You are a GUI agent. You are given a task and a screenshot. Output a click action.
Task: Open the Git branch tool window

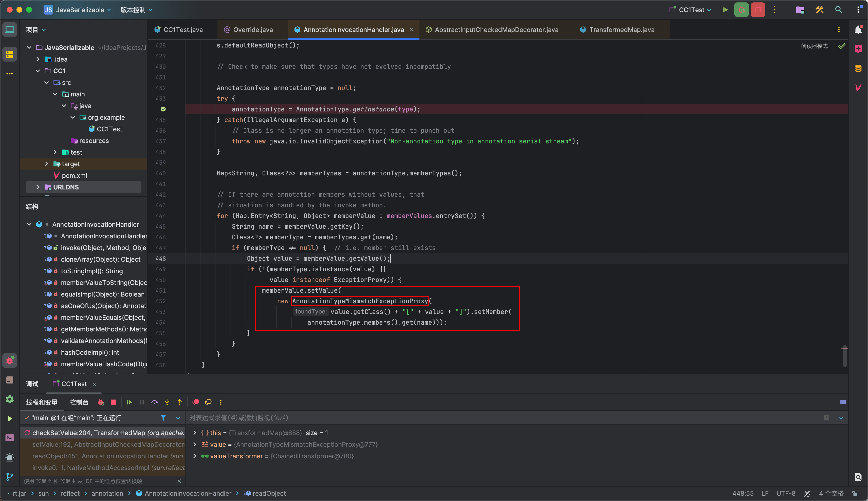pos(10,477)
